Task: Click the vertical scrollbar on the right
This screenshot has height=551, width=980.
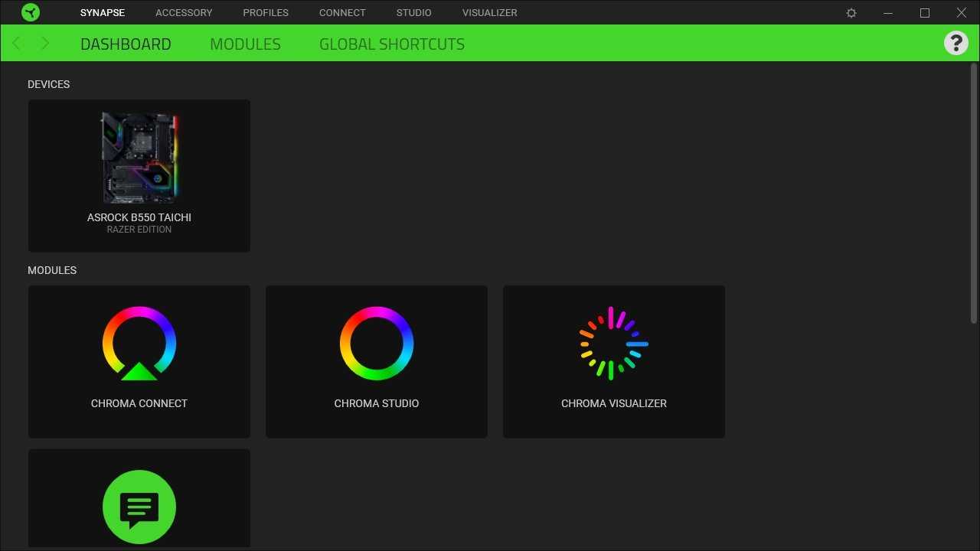Action: pyautogui.click(x=974, y=193)
